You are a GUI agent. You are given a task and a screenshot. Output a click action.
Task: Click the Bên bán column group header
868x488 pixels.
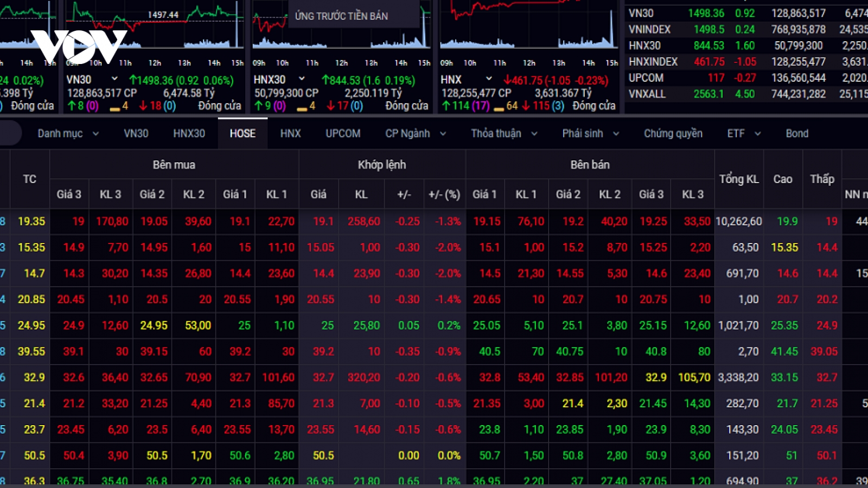point(590,165)
